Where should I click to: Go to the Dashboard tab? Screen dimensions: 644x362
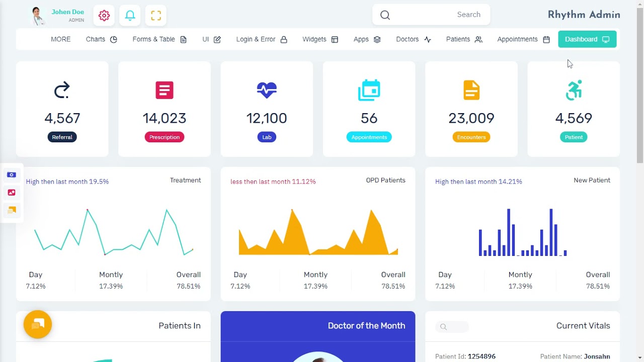587,39
